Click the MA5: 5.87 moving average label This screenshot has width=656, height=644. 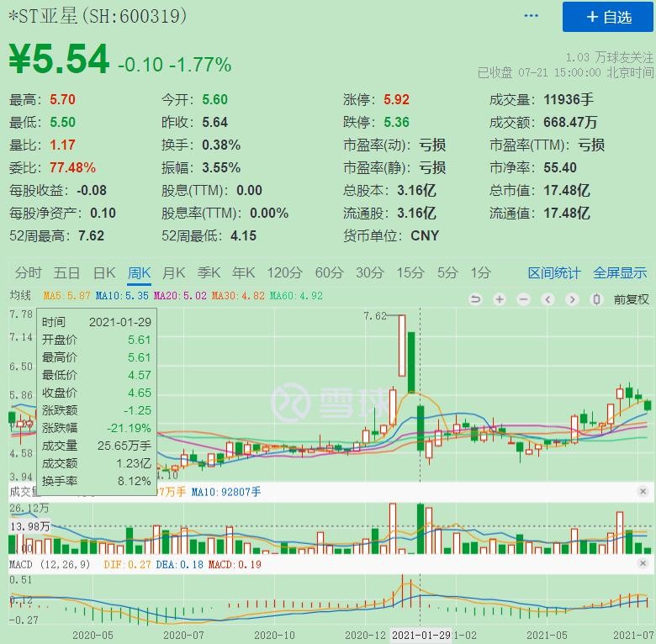pyautogui.click(x=67, y=296)
